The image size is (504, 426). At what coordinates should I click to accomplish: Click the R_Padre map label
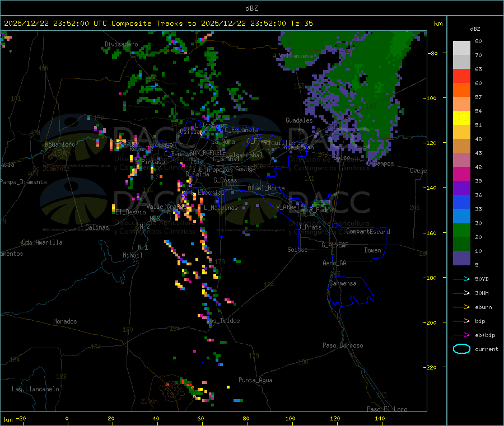321,210
